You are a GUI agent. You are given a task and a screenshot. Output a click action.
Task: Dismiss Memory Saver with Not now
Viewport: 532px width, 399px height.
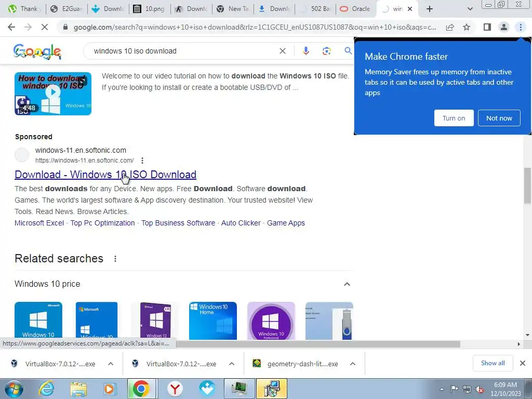click(x=499, y=118)
